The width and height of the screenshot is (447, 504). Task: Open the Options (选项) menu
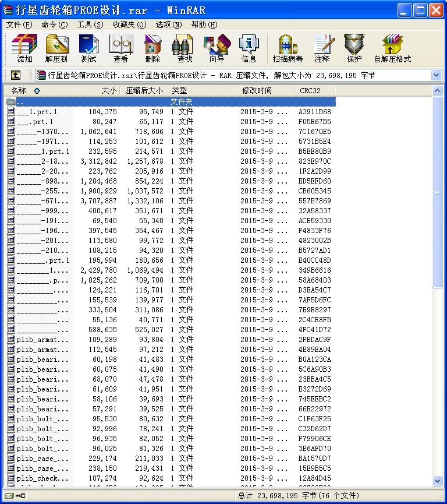tap(169, 24)
